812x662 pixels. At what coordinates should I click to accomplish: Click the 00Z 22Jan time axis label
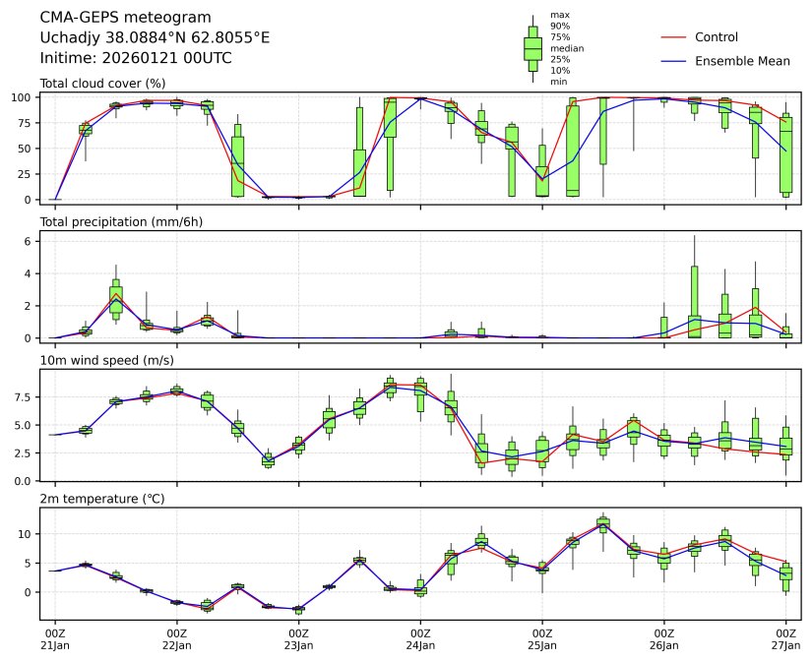pyautogui.click(x=177, y=639)
